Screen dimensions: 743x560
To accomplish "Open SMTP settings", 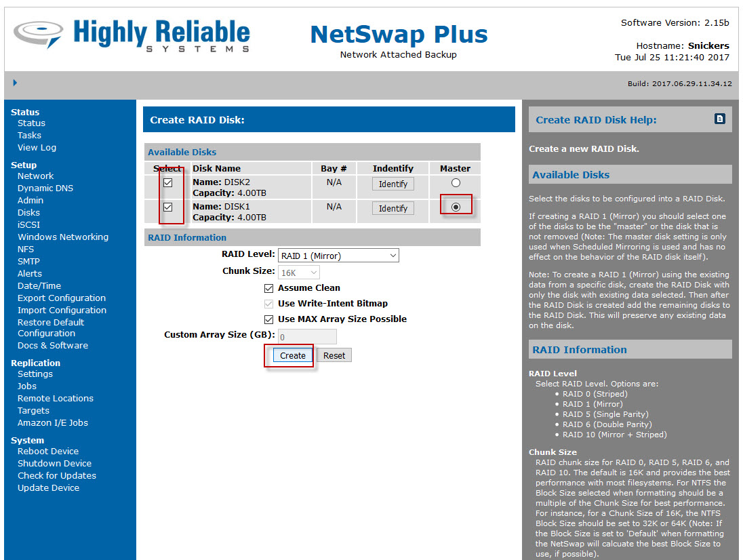I will click(x=28, y=262).
